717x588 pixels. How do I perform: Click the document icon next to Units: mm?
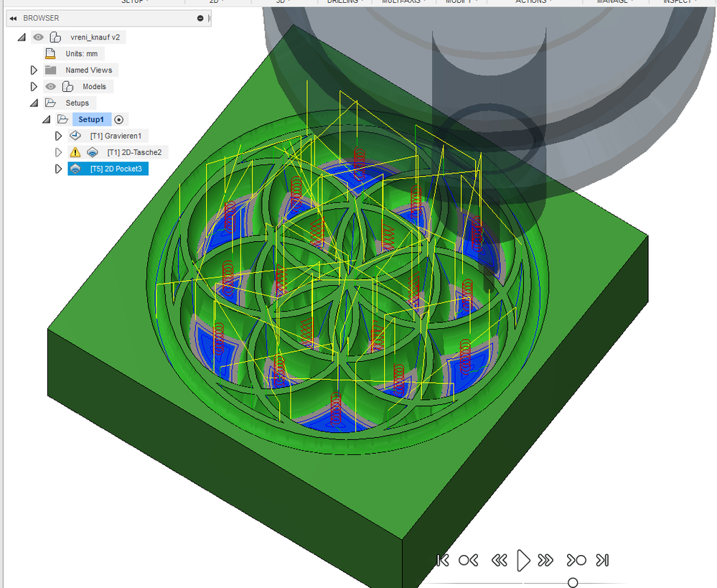click(50, 54)
